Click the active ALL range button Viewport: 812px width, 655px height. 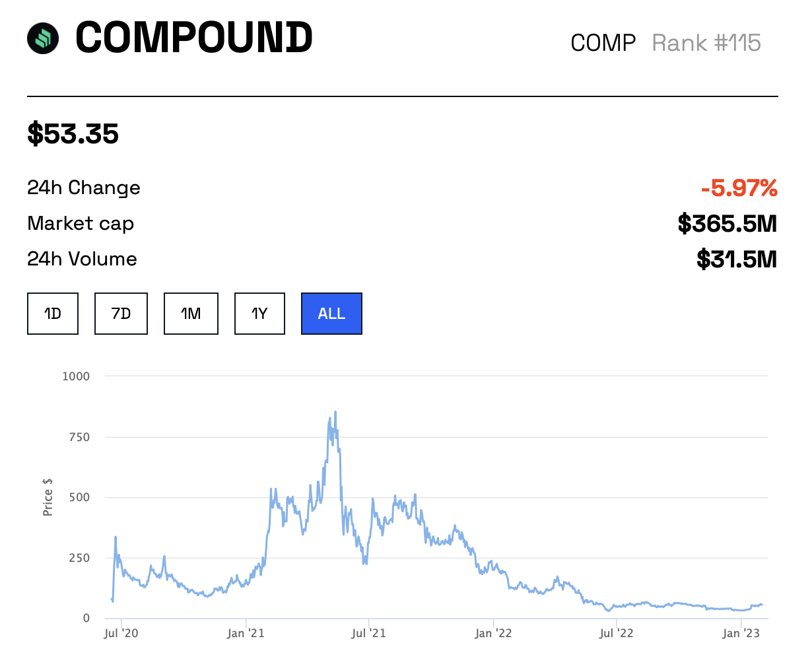(331, 314)
